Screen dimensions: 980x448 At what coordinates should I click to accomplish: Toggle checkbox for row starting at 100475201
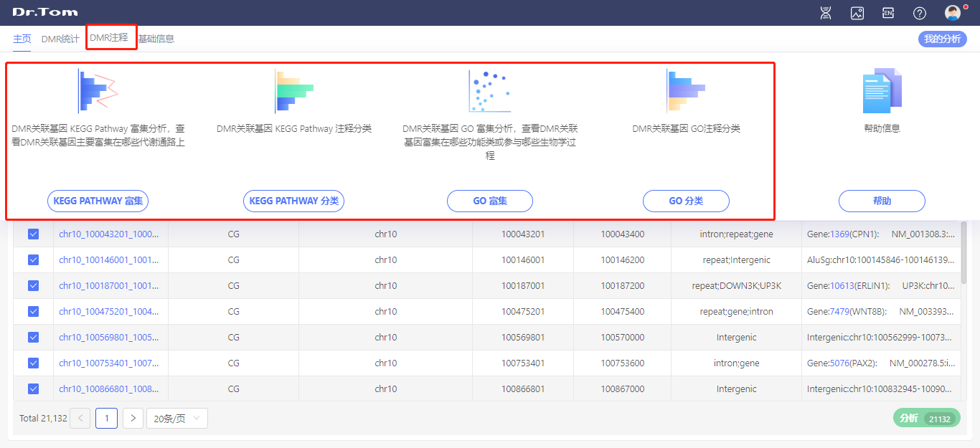[33, 312]
